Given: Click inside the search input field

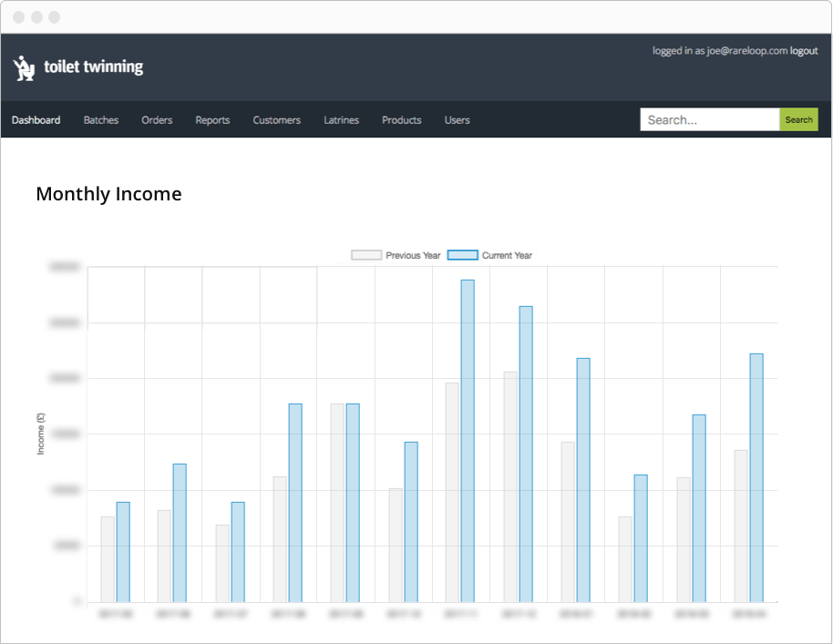Looking at the screenshot, I should click(709, 119).
